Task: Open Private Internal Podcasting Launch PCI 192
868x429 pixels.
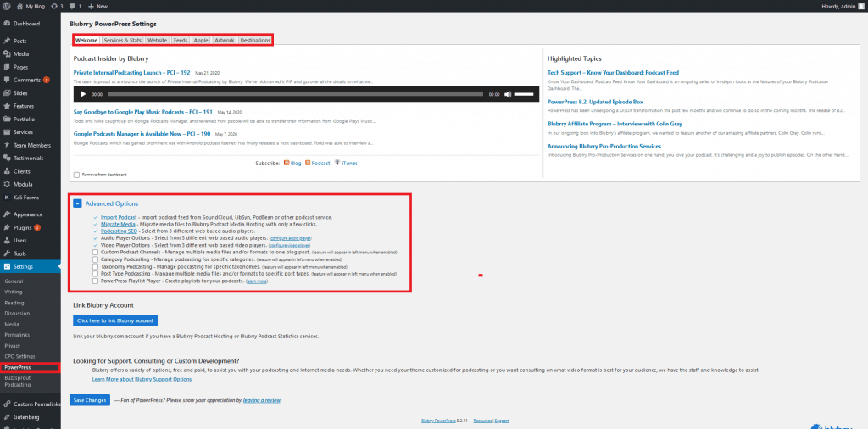Action: click(131, 73)
